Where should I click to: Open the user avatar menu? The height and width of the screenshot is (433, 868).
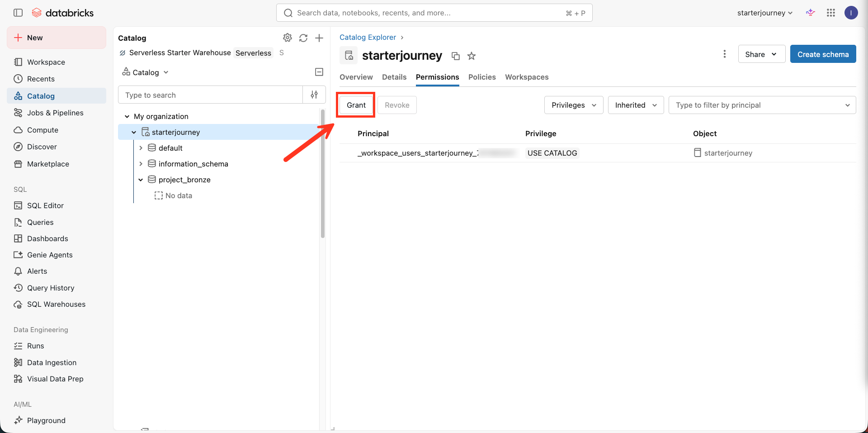click(851, 13)
